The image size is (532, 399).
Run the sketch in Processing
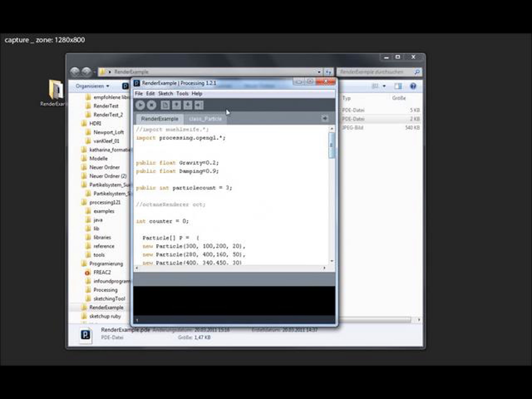pos(140,105)
